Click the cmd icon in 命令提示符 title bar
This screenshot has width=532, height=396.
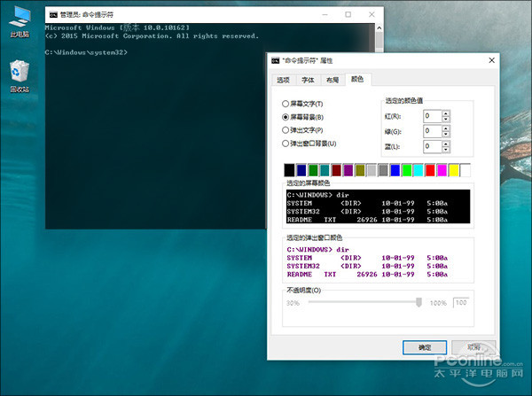[x=53, y=14]
